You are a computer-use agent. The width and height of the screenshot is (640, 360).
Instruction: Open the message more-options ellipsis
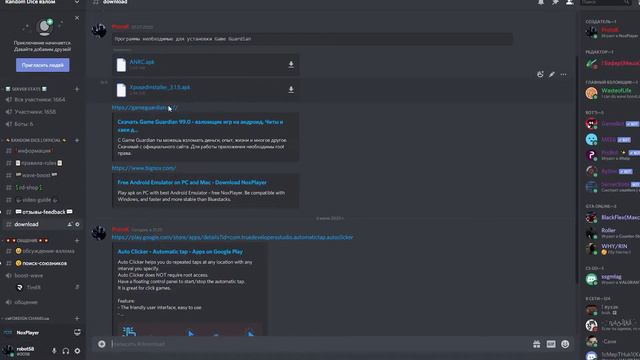(563, 74)
